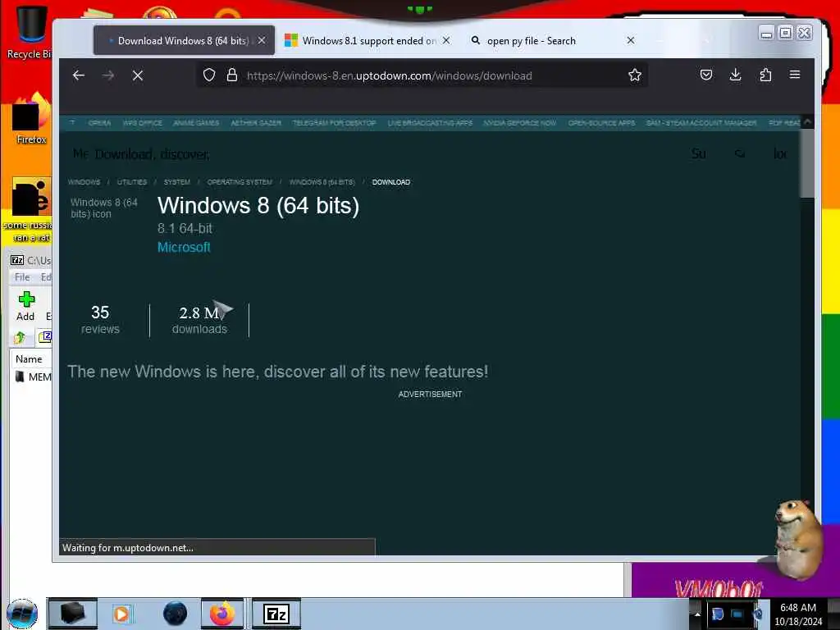Open the ANIME GAMES top bar link

(x=196, y=123)
